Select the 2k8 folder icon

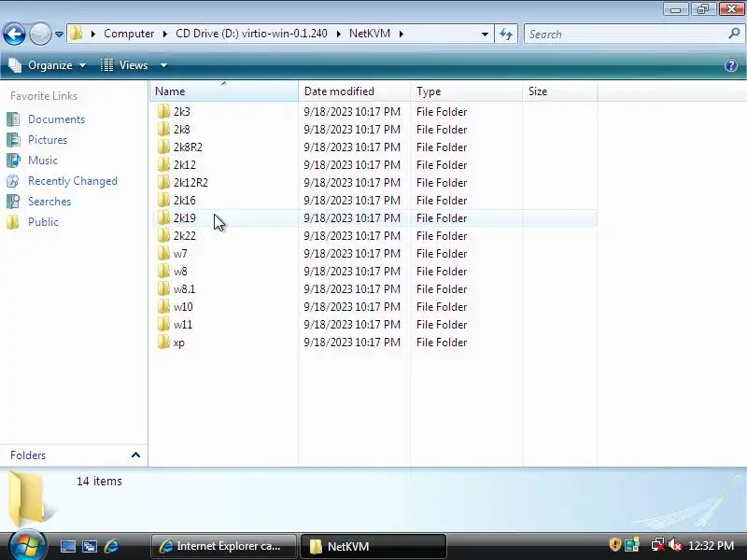[x=163, y=129]
